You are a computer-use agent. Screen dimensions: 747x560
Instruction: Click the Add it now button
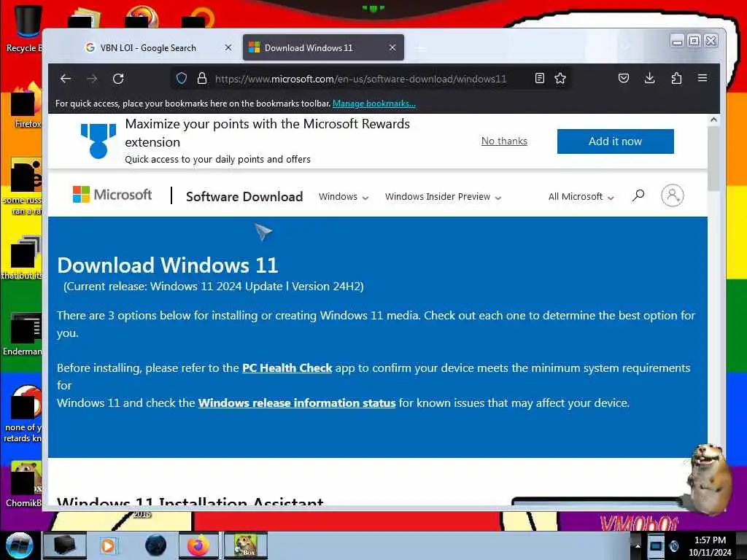tap(615, 141)
